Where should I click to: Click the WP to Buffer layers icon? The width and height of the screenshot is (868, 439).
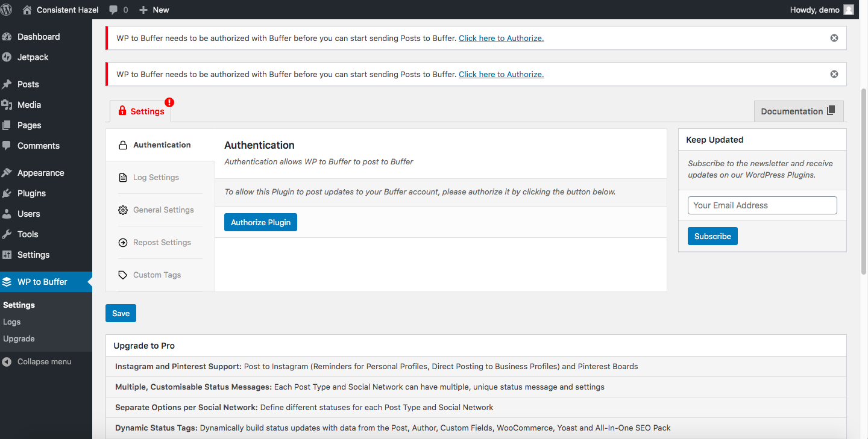[7, 282]
